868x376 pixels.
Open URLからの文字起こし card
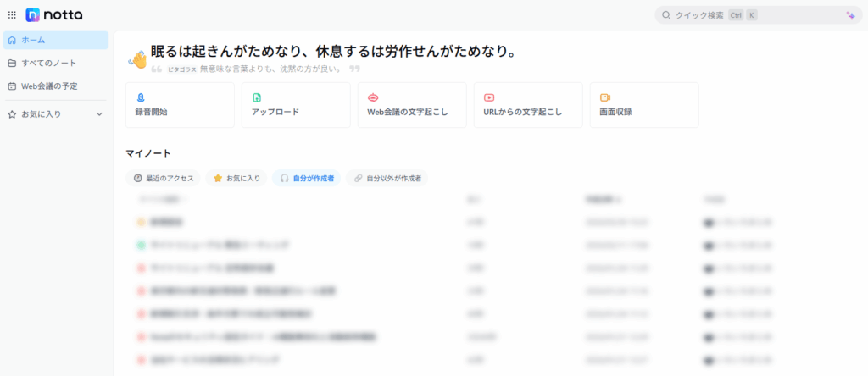[x=528, y=105]
